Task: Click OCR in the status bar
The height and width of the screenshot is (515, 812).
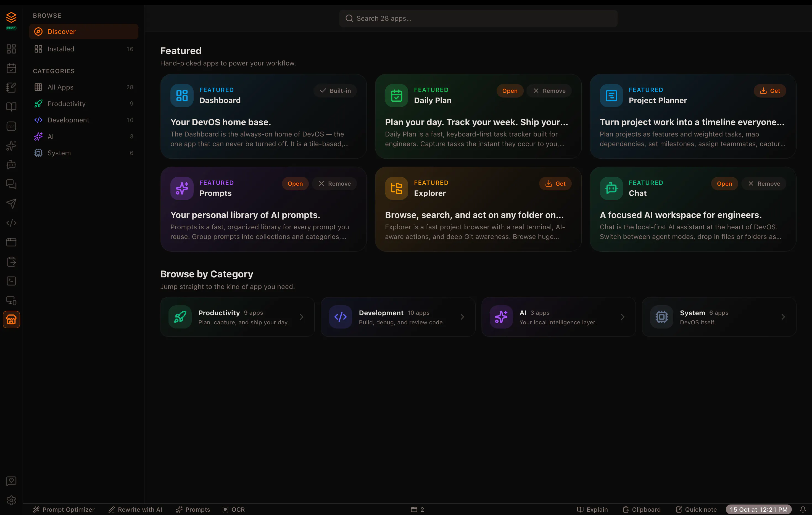Action: coord(233,509)
